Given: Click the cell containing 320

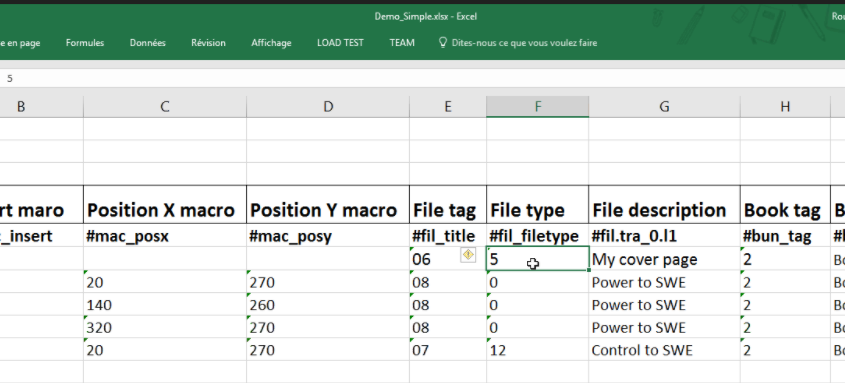Looking at the screenshot, I should [164, 328].
